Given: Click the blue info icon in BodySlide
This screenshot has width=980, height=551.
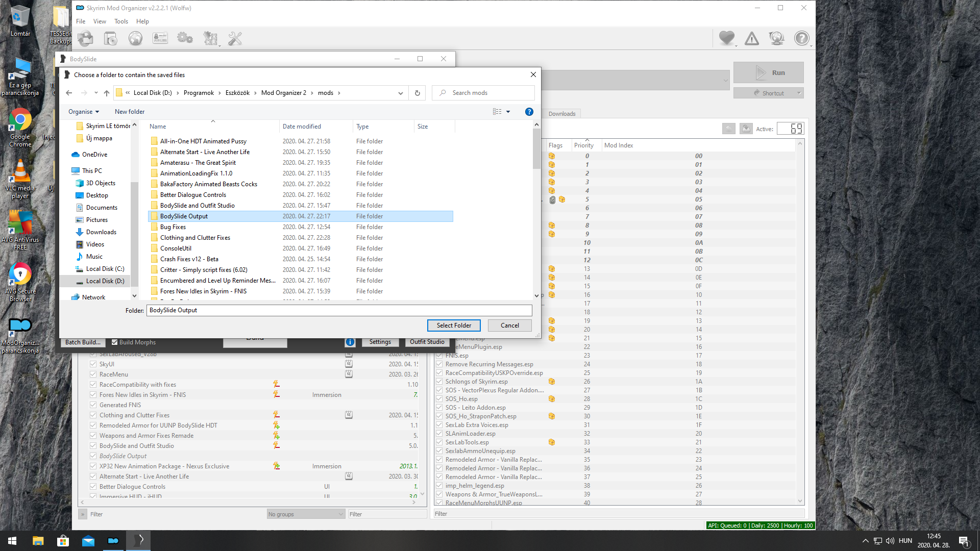Looking at the screenshot, I should [x=350, y=342].
